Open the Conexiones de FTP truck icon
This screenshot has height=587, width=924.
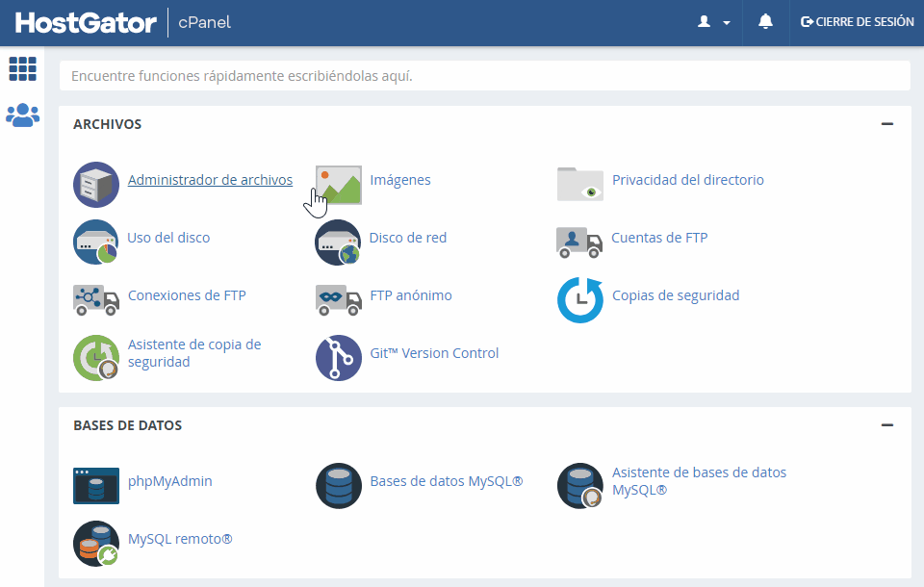[x=96, y=300]
